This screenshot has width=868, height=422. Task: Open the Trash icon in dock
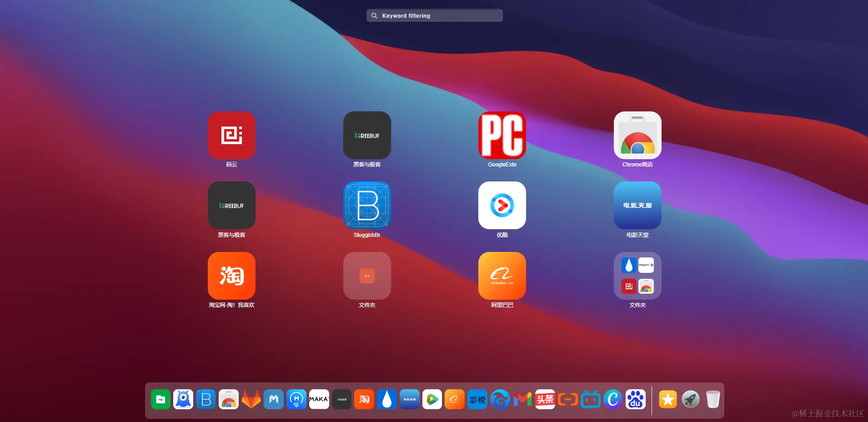tap(713, 399)
